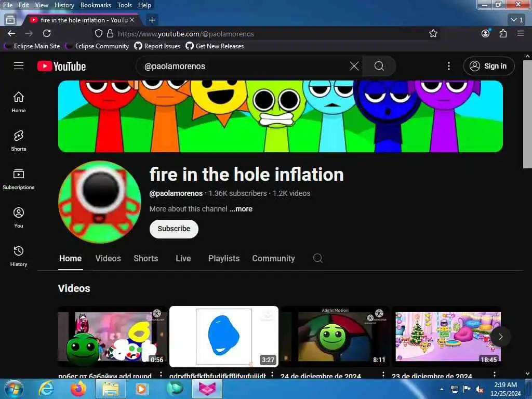Open Internet Explorer from the taskbar
Screen dimensions: 532x399
46,389
